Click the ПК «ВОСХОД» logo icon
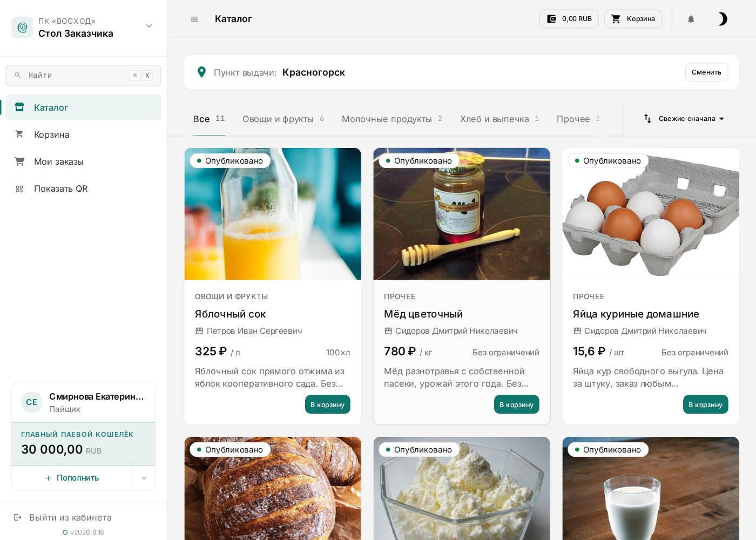 (22, 27)
